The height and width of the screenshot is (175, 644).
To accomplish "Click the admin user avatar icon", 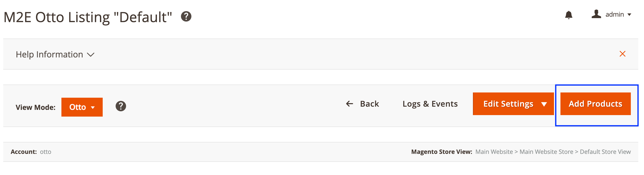I will click(596, 14).
